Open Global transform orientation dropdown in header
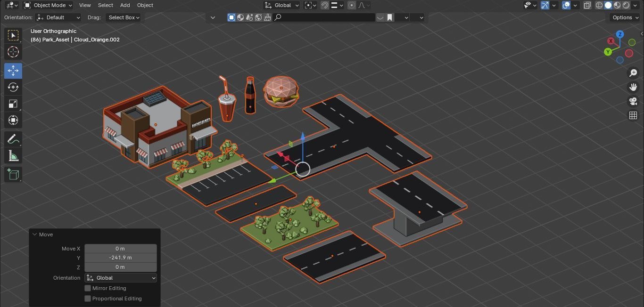This screenshot has height=307, width=644. coord(281,5)
